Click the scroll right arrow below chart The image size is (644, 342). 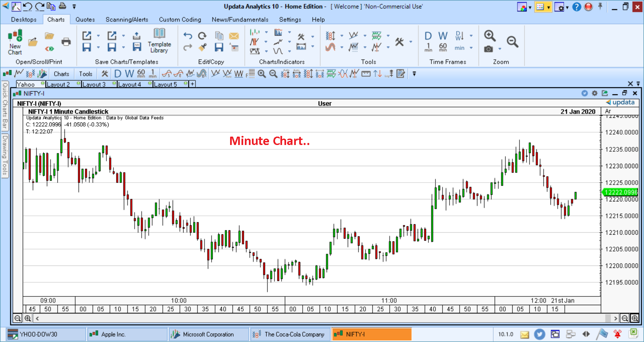pos(615,318)
